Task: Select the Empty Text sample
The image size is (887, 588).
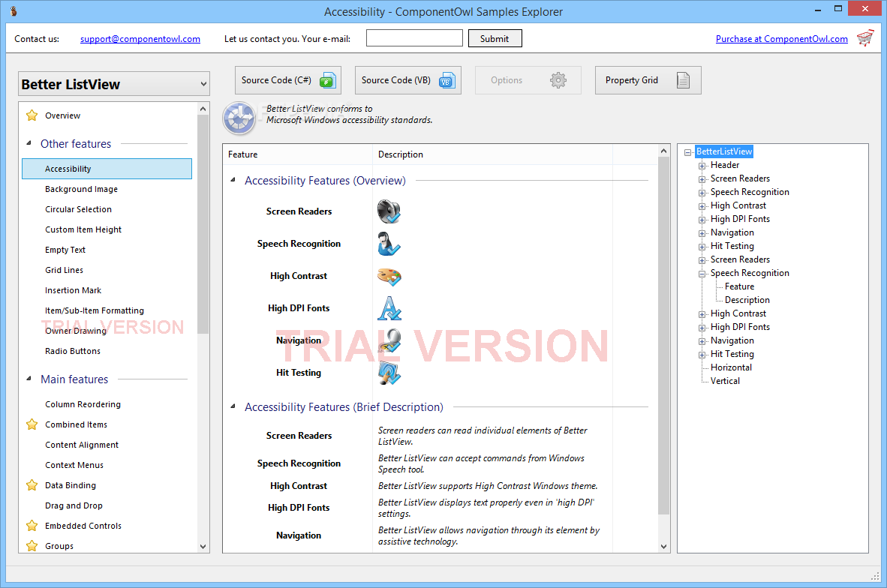Action: [x=65, y=250]
